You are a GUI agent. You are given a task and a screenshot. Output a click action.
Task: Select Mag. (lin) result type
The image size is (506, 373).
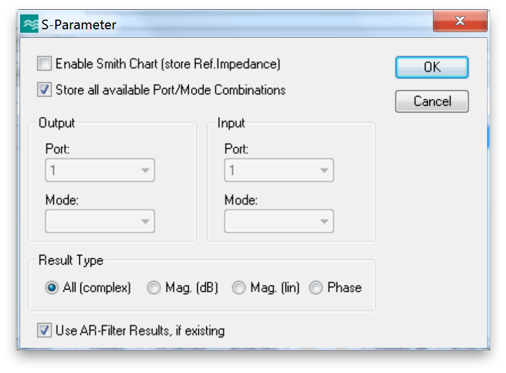click(239, 287)
